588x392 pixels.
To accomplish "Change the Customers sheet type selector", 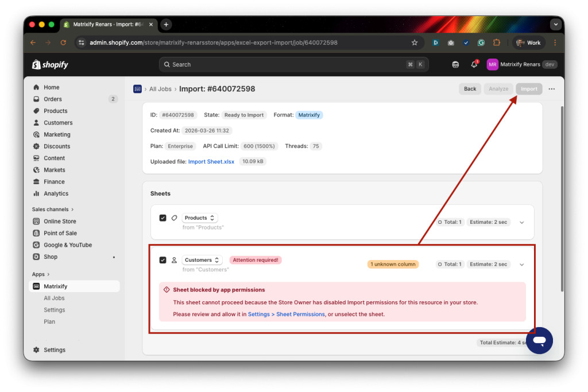I will (202, 259).
